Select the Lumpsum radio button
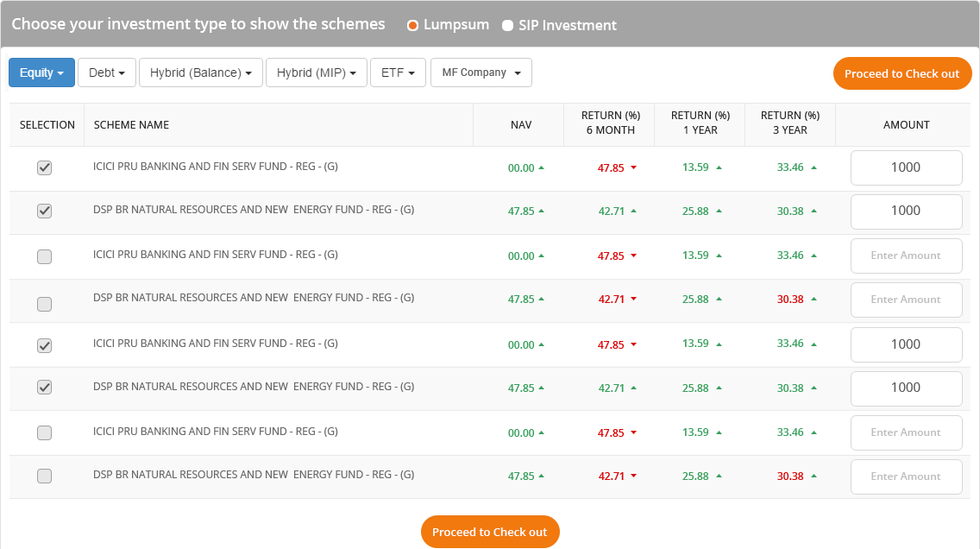980x549 pixels. [412, 25]
